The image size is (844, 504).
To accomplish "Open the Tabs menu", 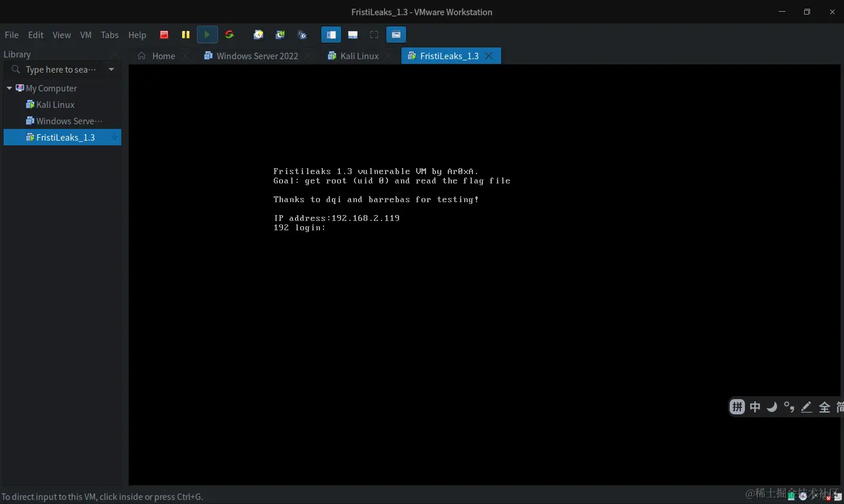I will coord(110,35).
